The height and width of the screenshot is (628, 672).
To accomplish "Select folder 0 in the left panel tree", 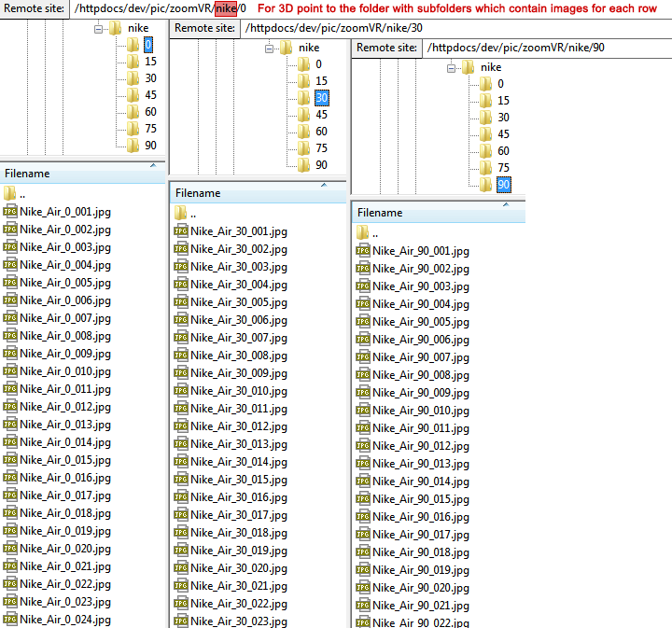I will point(147,45).
